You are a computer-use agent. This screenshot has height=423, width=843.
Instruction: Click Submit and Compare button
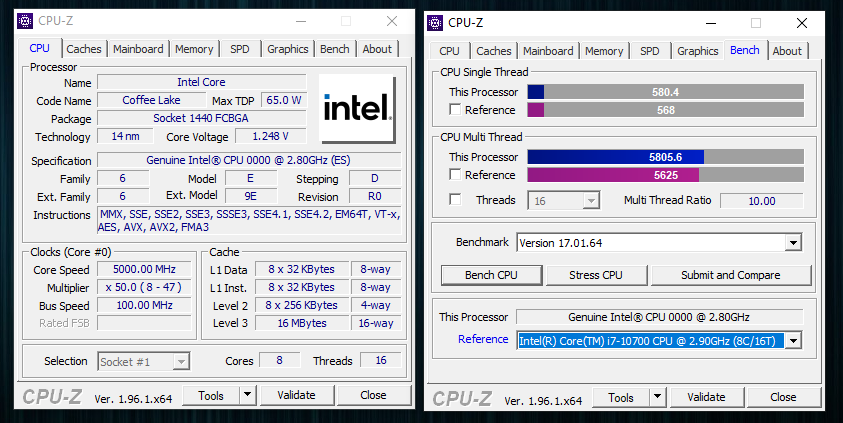pos(731,275)
